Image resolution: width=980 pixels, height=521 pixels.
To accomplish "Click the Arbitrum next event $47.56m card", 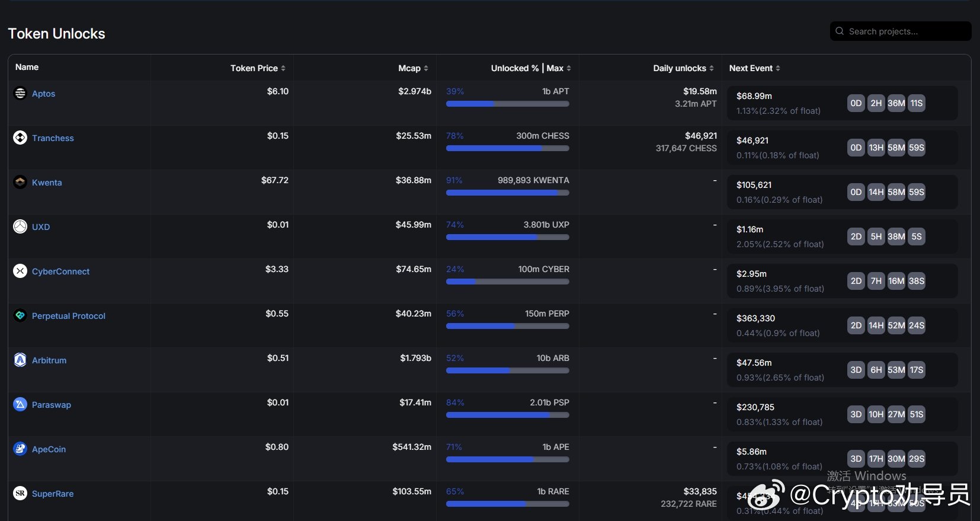I will pyautogui.click(x=843, y=370).
